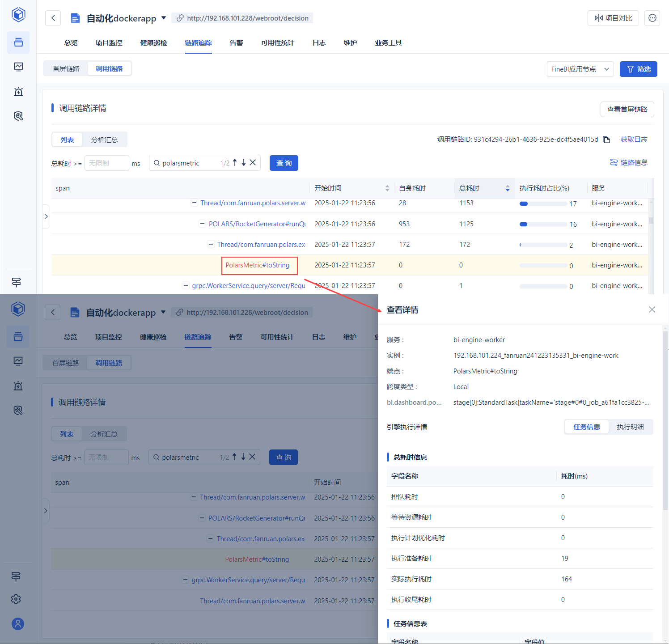Switch to 分析汇总 view on the undimmed page
Viewport: 669px width, 644px height.
coord(104,140)
